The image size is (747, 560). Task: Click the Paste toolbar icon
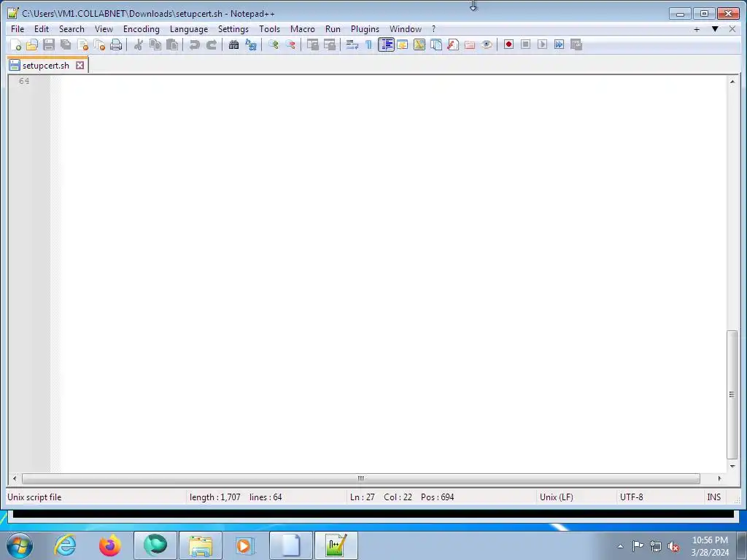(x=172, y=44)
